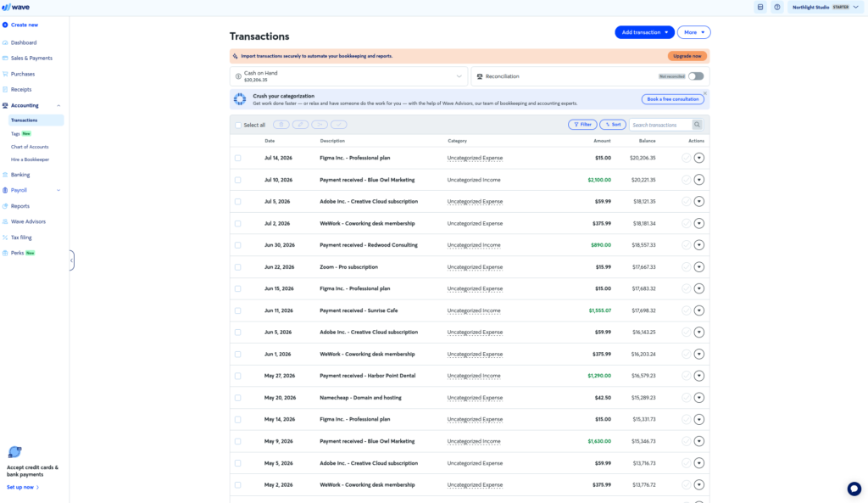Click the Tax filing sidebar icon
868x503 pixels.
pos(5,238)
